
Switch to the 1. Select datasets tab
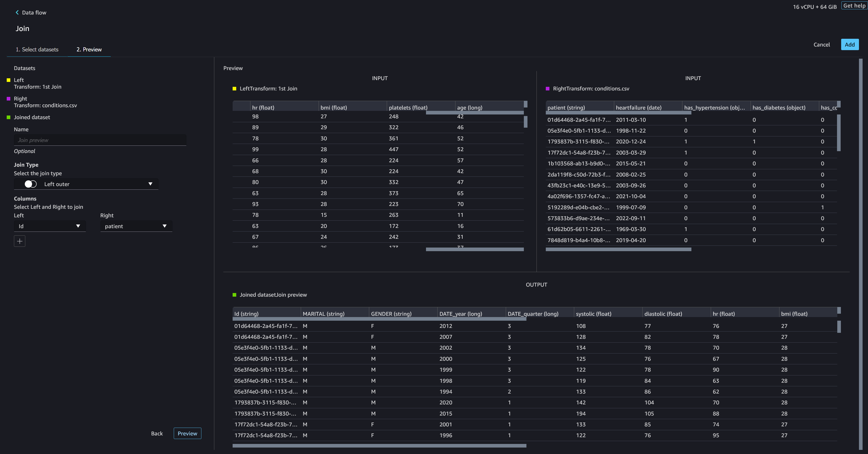(37, 49)
